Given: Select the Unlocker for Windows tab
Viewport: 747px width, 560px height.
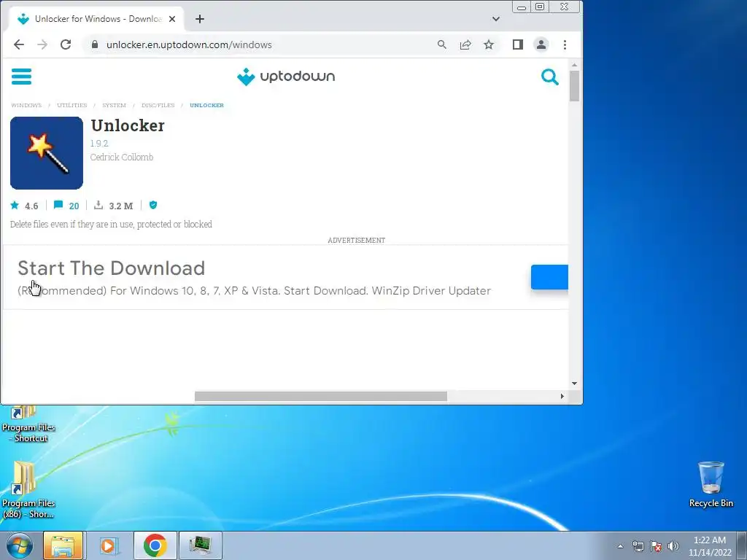Looking at the screenshot, I should 97,19.
